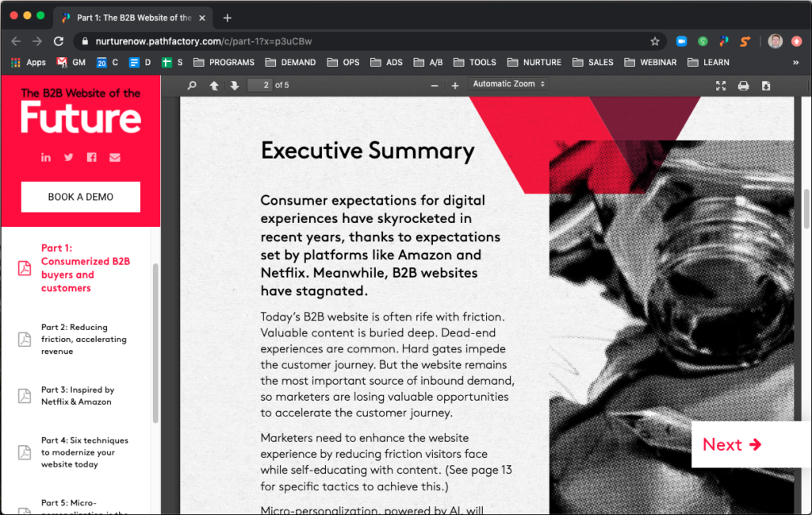Go to the next page of the PDF
Image resolution: width=812 pixels, height=515 pixels.
coord(233,84)
